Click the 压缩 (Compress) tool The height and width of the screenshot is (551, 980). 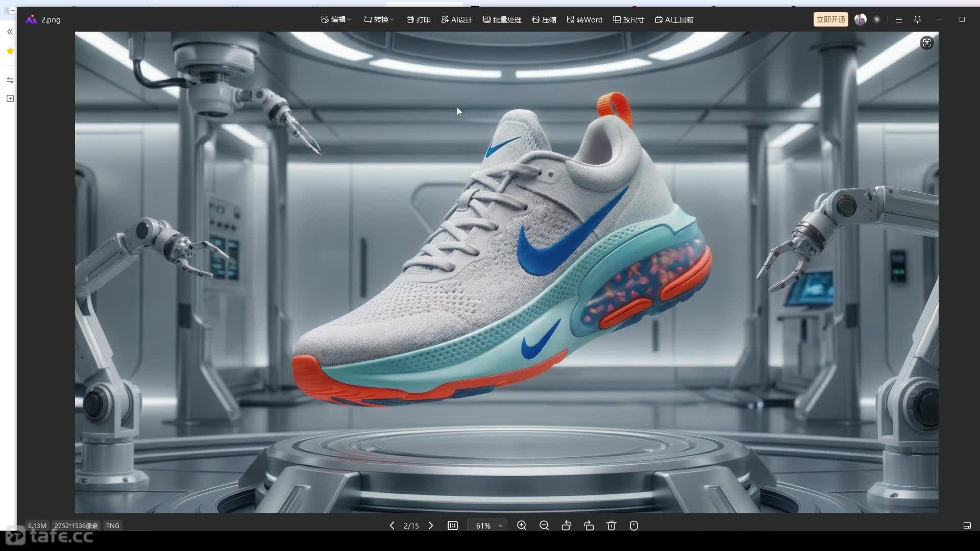[544, 19]
